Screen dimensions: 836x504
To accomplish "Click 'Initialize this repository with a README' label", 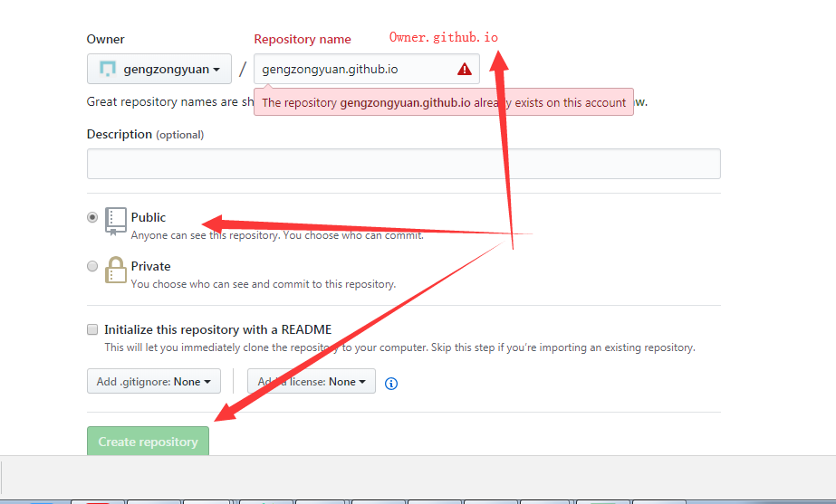I will click(x=218, y=329).
